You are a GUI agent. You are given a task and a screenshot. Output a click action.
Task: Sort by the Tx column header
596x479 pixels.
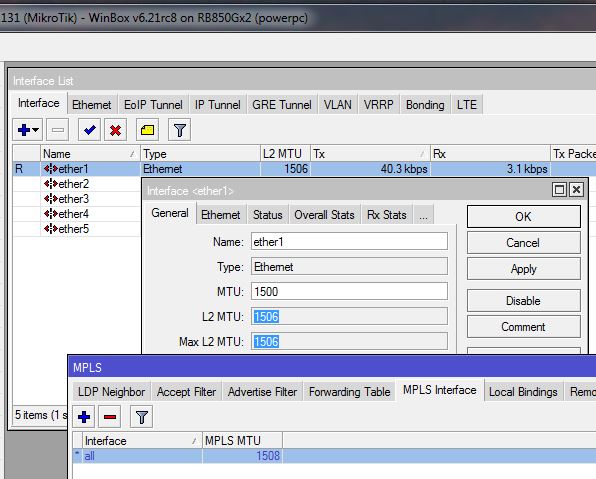point(370,154)
